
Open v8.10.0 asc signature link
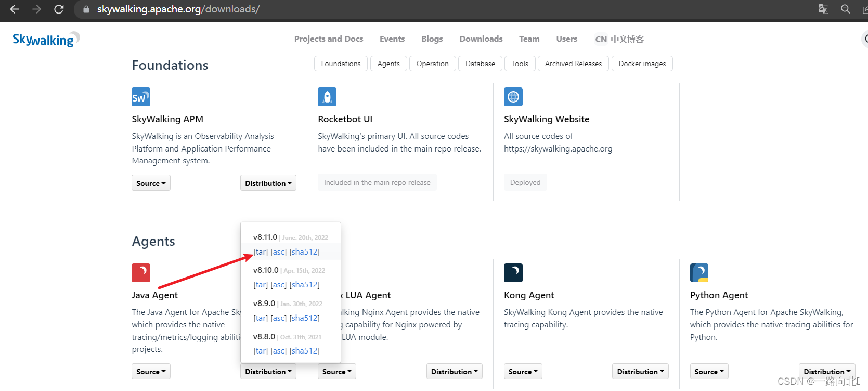[279, 284]
